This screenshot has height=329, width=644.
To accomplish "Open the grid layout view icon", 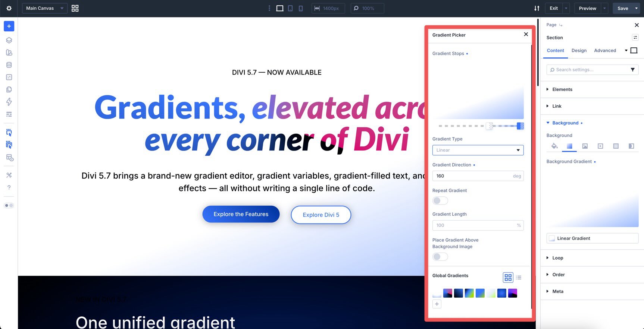I will (x=75, y=8).
